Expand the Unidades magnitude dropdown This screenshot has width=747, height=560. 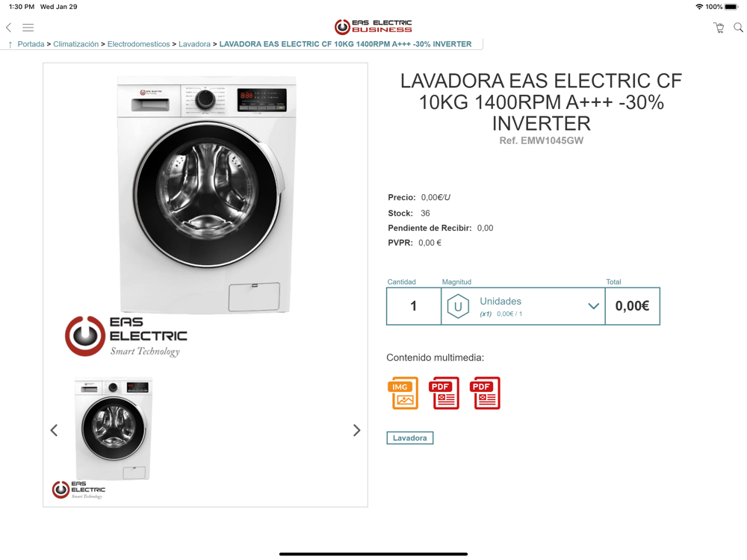(523, 306)
